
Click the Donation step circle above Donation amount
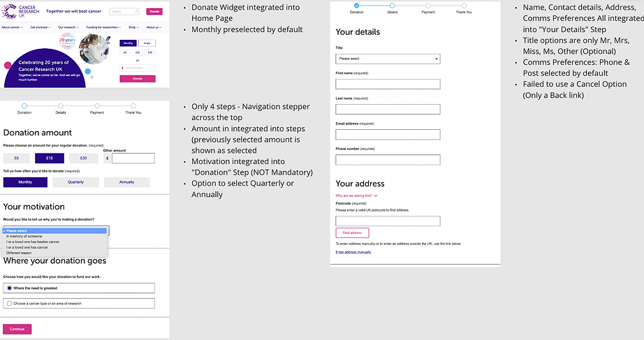click(24, 106)
